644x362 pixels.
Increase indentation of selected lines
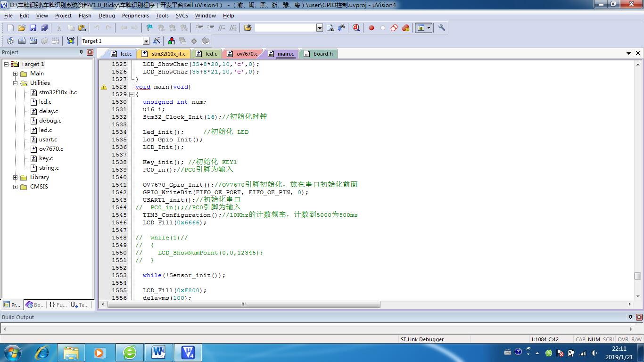[199, 28]
